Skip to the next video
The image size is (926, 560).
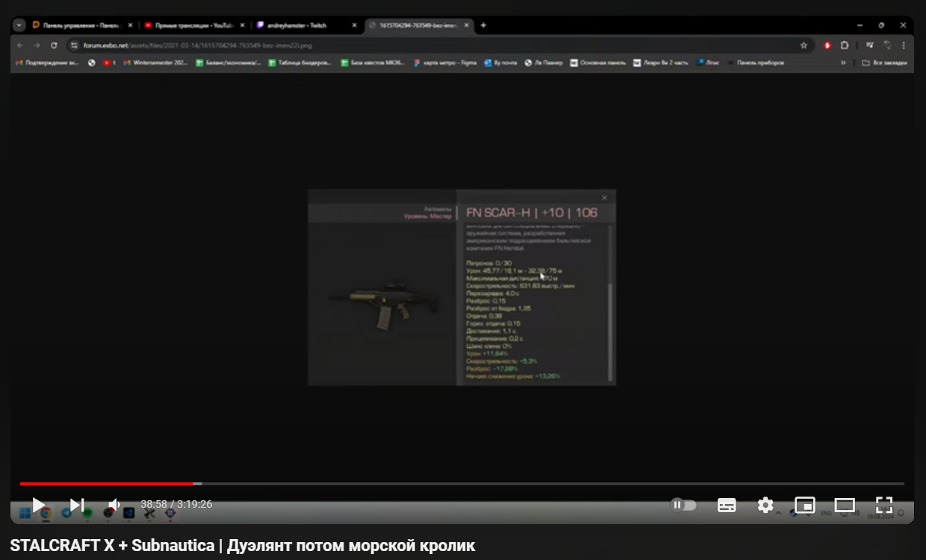77,505
